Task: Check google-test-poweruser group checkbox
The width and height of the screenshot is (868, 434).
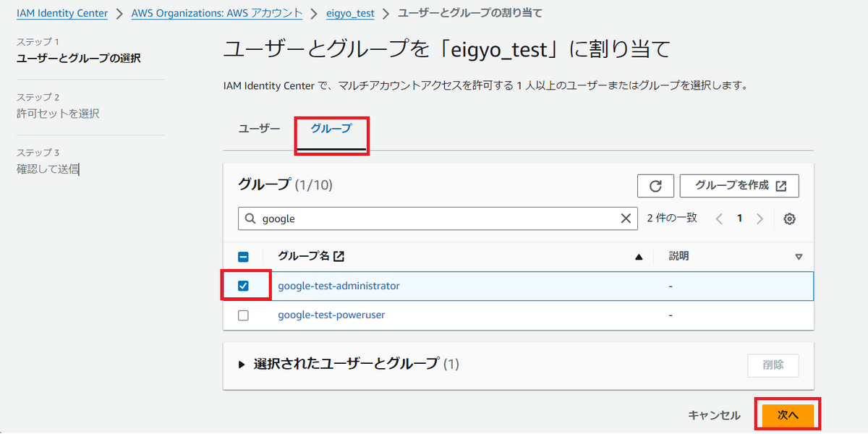Action: click(243, 315)
